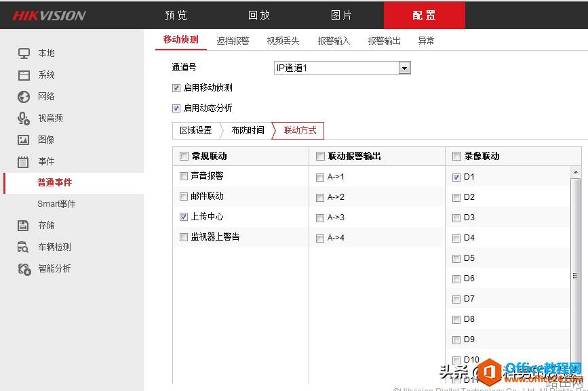Open 智能分析 in the sidebar
Viewport: 588px width, 391px height.
pos(55,268)
